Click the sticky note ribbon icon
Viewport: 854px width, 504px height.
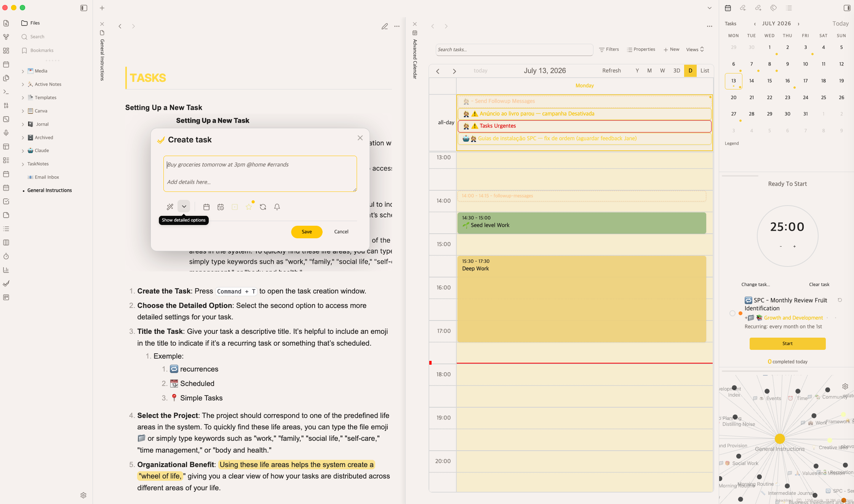(6, 215)
